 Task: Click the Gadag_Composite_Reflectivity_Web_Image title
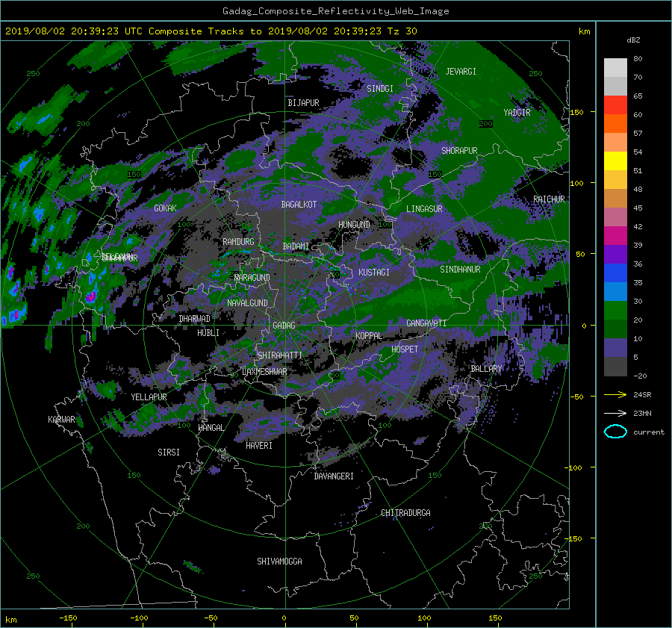coord(335,11)
